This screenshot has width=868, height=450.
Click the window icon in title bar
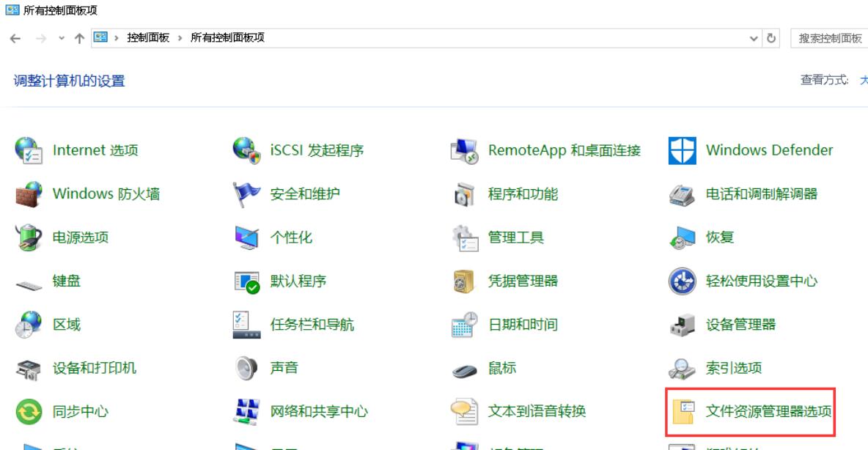tap(12, 10)
